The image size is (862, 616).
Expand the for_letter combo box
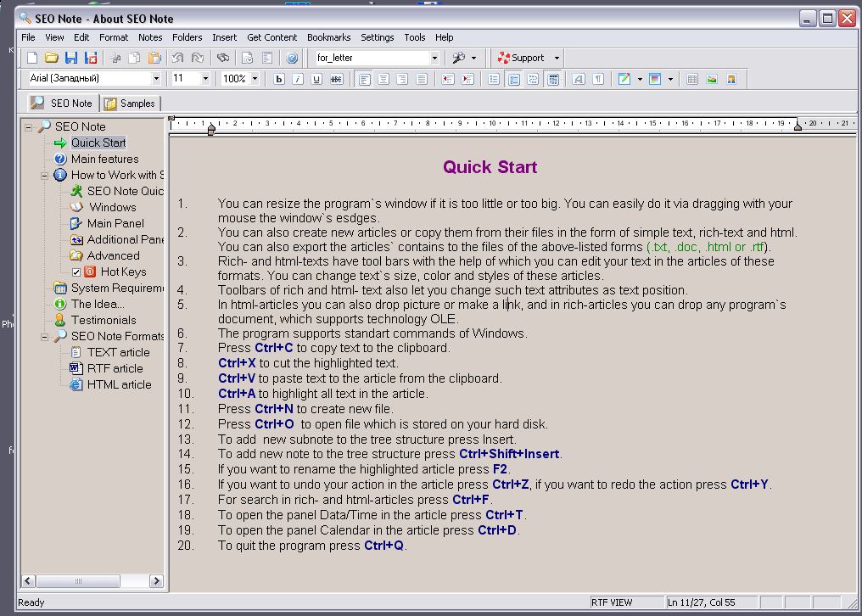434,58
